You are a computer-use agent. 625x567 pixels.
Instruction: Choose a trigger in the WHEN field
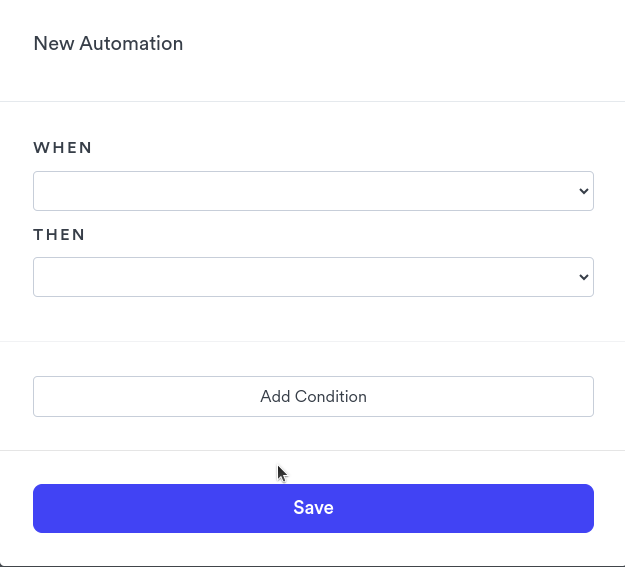pos(313,191)
